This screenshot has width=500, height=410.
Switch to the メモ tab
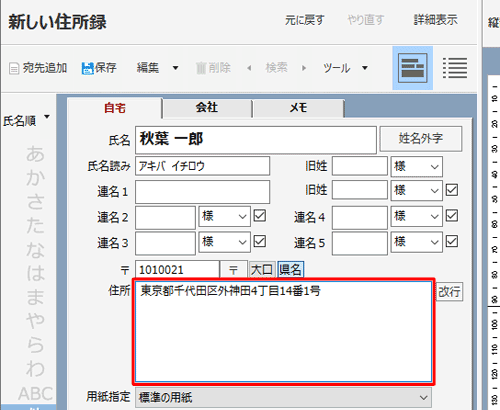pos(298,108)
